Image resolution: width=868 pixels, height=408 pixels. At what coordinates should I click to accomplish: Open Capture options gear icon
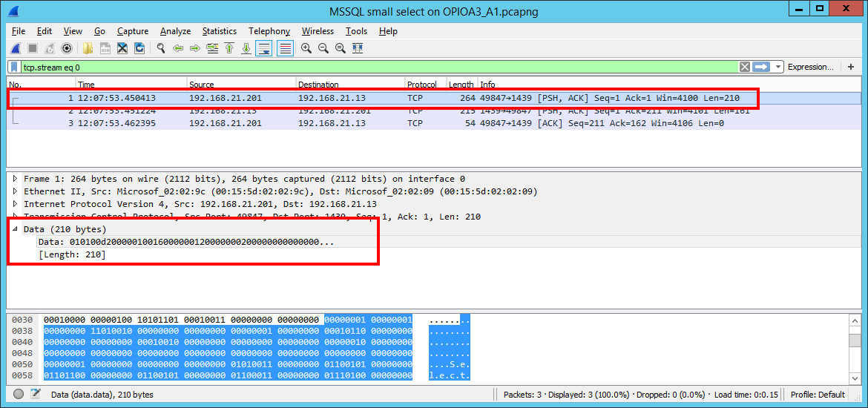click(x=67, y=48)
